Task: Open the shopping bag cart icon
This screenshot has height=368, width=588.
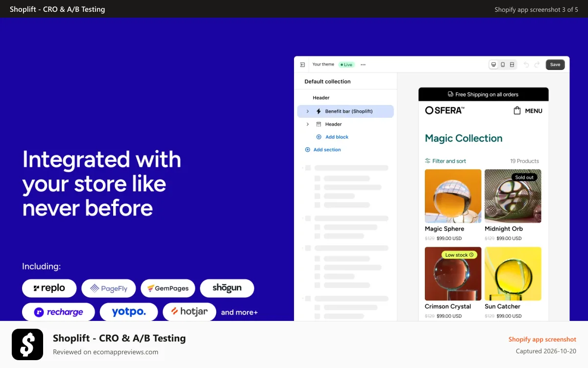Action: (x=517, y=111)
